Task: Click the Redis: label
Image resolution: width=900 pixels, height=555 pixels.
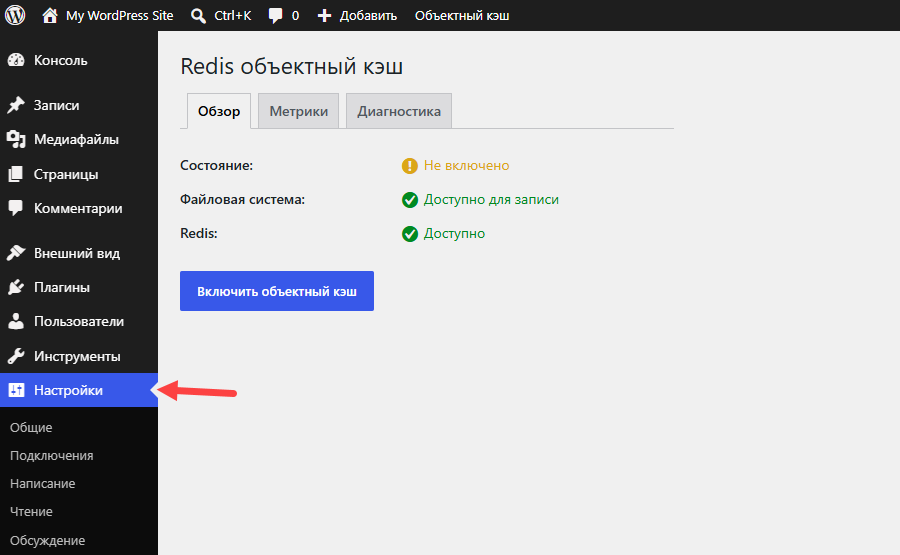Action: tap(199, 234)
